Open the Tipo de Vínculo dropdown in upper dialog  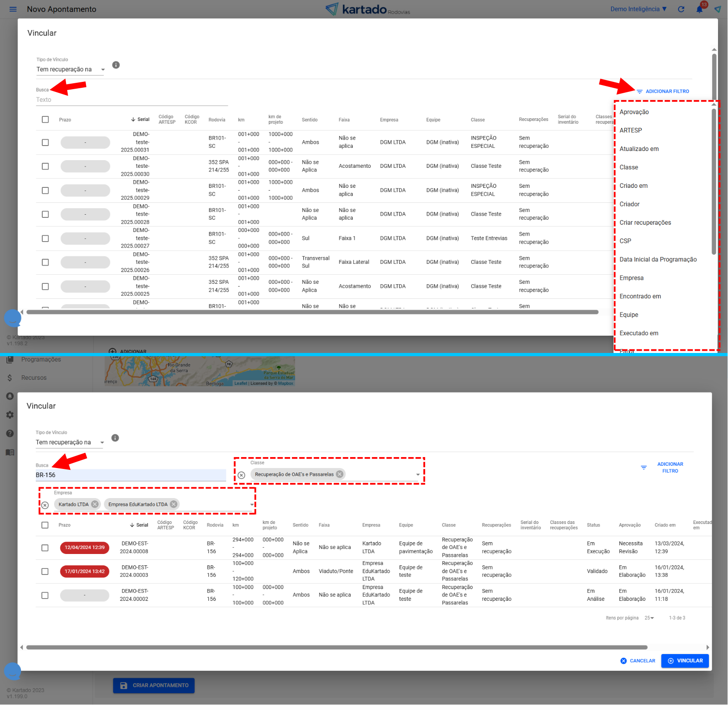tap(70, 70)
